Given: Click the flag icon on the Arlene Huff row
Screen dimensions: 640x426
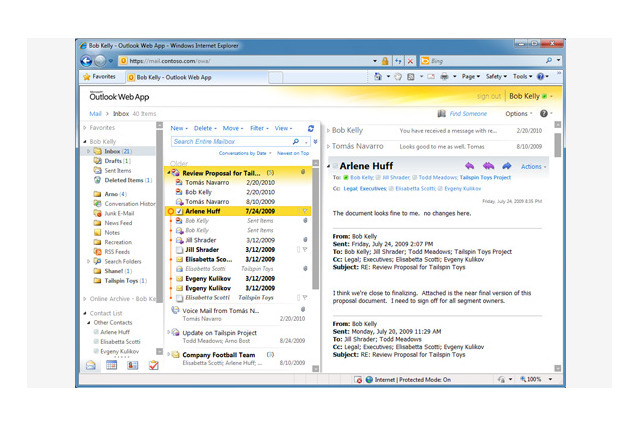Looking at the screenshot, I should 305,211.
